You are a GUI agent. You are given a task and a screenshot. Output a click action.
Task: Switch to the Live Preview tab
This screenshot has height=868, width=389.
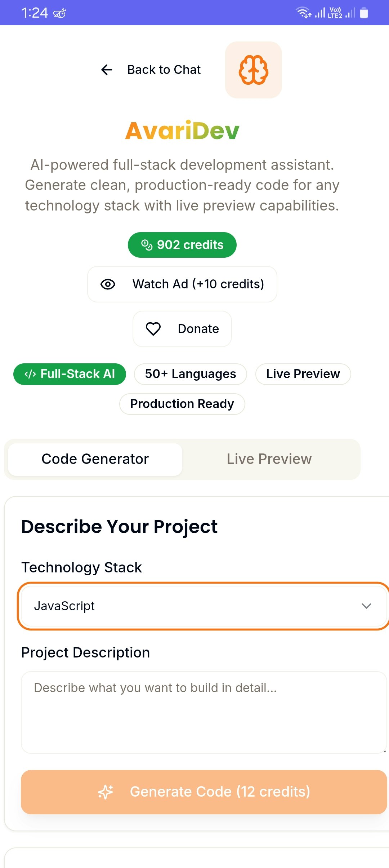click(x=269, y=459)
